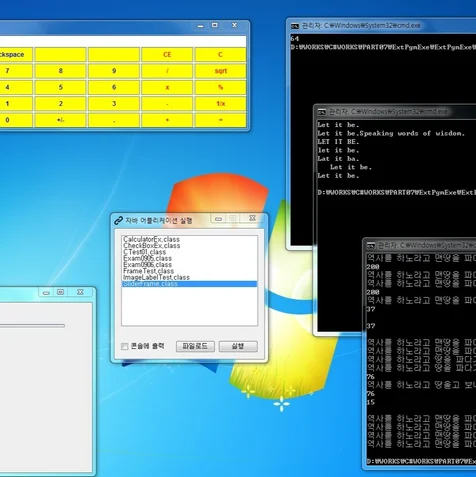The height and width of the screenshot is (477, 476).
Task: Click the number 8 calculator key
Action: coord(61,71)
